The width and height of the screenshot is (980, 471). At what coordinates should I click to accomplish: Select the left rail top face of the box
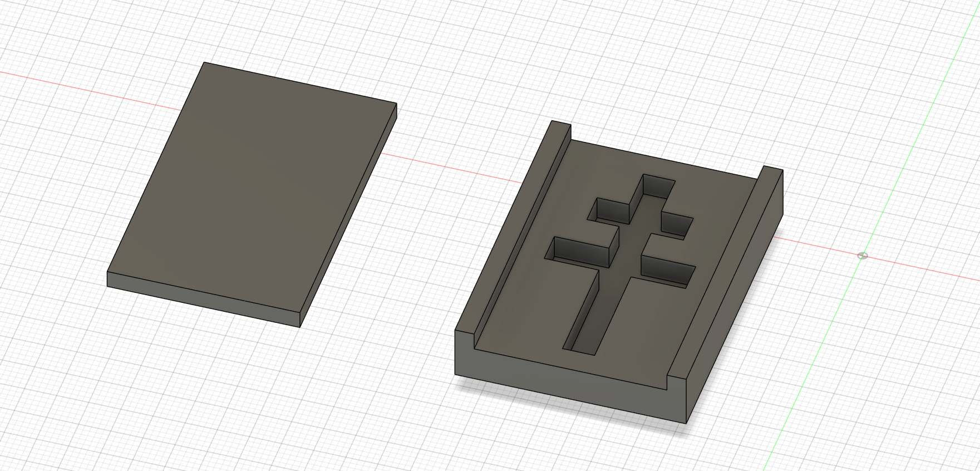pyautogui.click(x=512, y=228)
